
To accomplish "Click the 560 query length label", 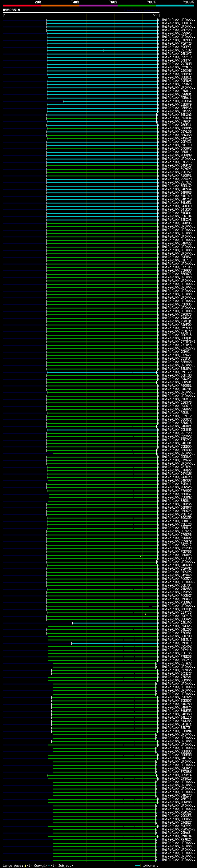I will click(x=155, y=15).
